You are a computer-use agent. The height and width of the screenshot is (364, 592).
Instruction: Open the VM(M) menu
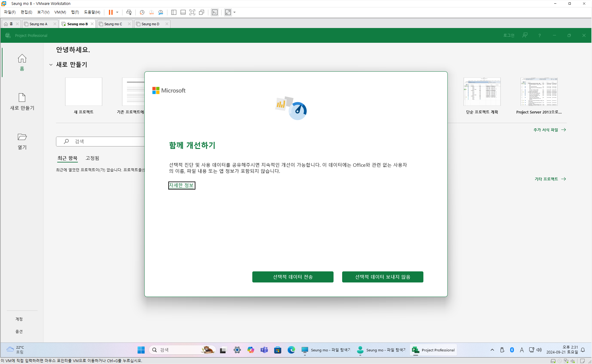click(x=60, y=12)
